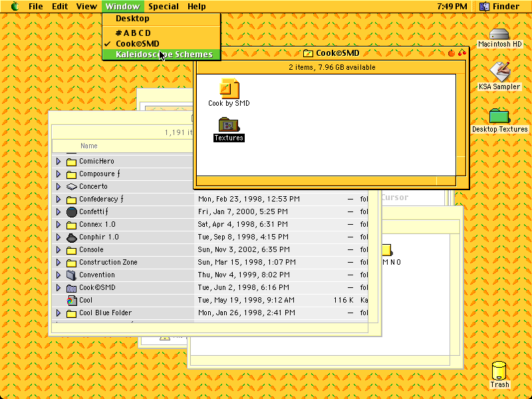Select the ComicHero folder icon
The height and width of the screenshot is (399, 532).
point(71,162)
